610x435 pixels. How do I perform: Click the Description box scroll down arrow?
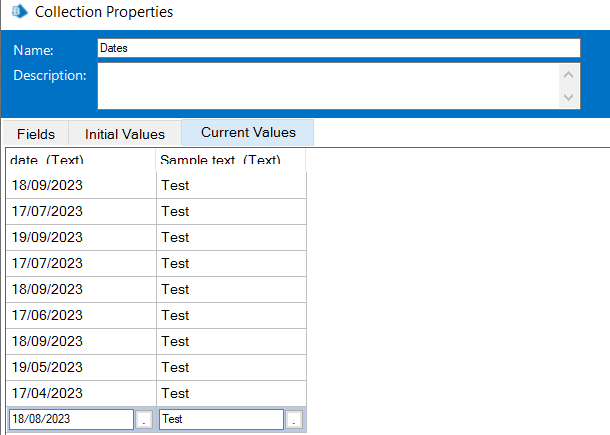[569, 97]
